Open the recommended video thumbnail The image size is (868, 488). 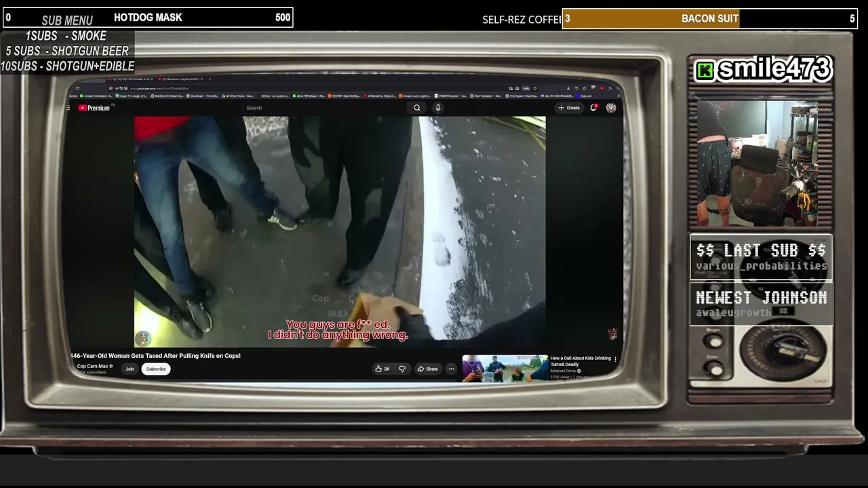pyautogui.click(x=505, y=368)
